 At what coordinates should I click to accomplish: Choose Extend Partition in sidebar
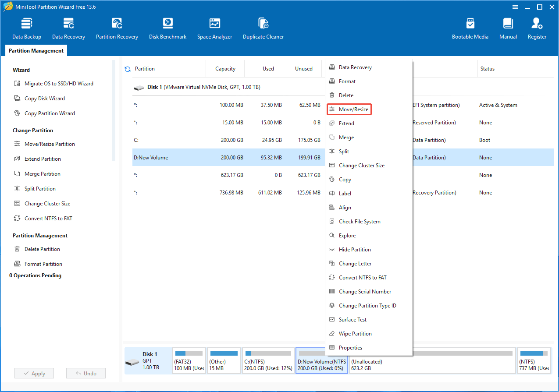pos(38,159)
